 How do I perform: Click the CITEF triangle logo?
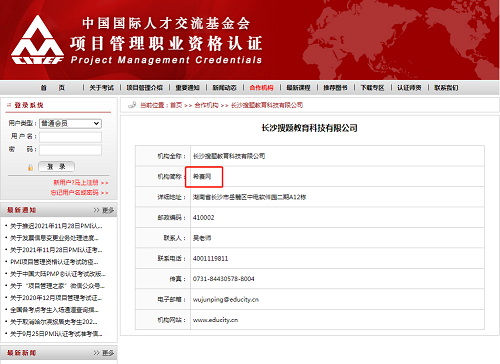[x=37, y=39]
